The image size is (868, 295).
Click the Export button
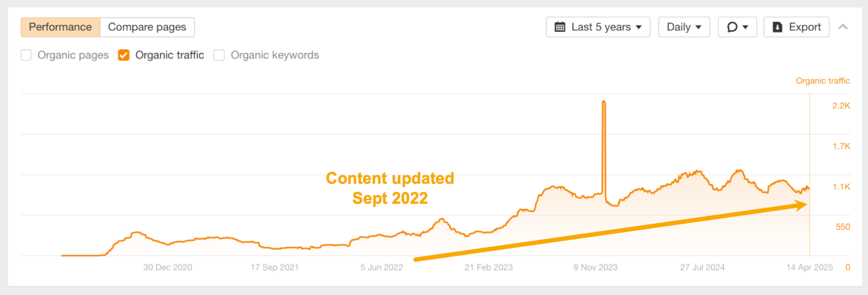[796, 27]
